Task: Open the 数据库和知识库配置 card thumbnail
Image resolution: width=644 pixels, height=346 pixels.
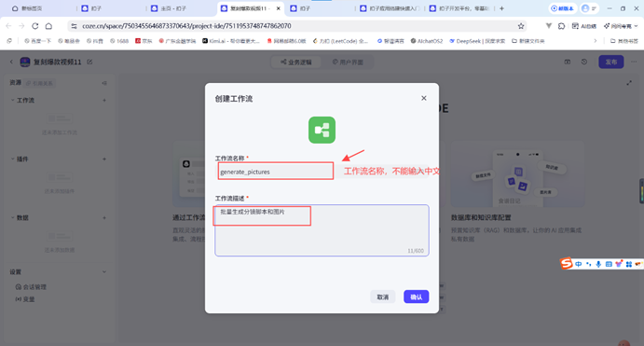Action: [517, 173]
